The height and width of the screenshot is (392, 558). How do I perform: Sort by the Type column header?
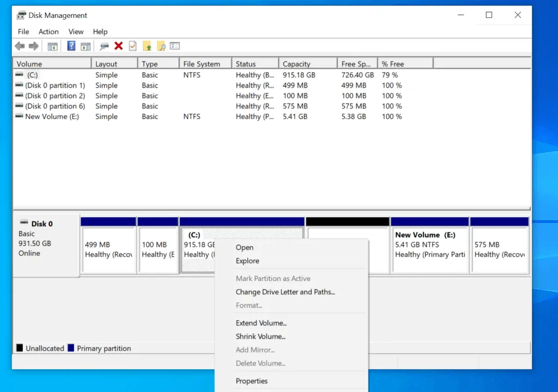point(159,64)
